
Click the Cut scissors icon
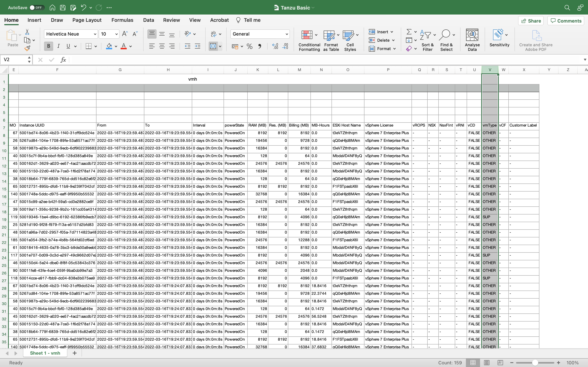(27, 32)
